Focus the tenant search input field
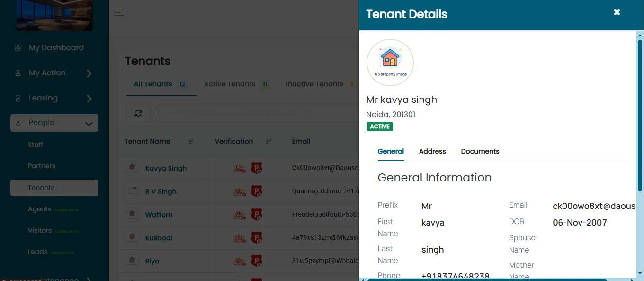 coord(257,113)
